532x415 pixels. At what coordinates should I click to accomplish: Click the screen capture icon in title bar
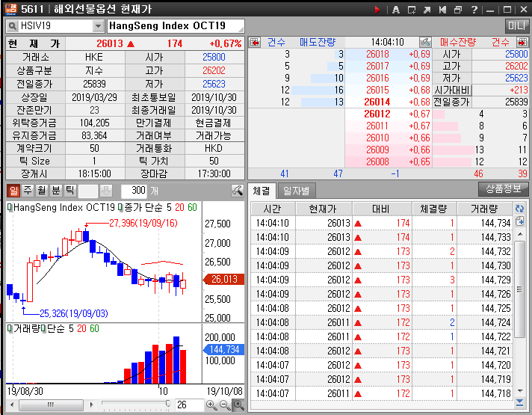point(412,10)
